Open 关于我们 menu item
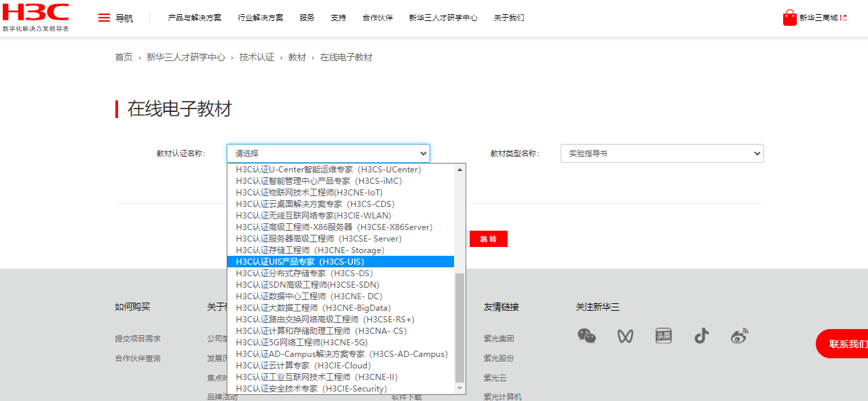Screen dimensions: 868x401 509,18
